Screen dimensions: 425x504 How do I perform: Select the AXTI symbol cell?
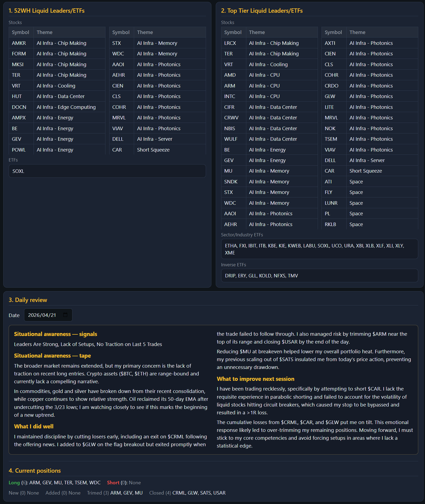click(x=334, y=43)
